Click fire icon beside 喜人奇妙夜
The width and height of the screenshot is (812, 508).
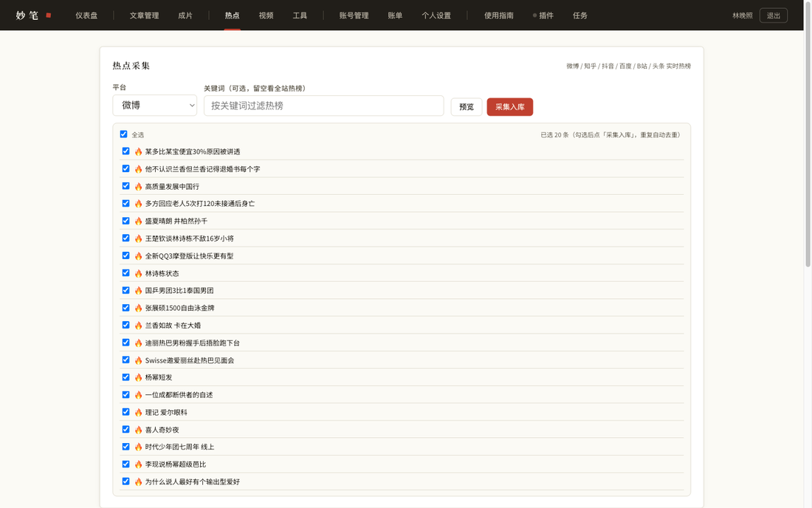(x=138, y=430)
